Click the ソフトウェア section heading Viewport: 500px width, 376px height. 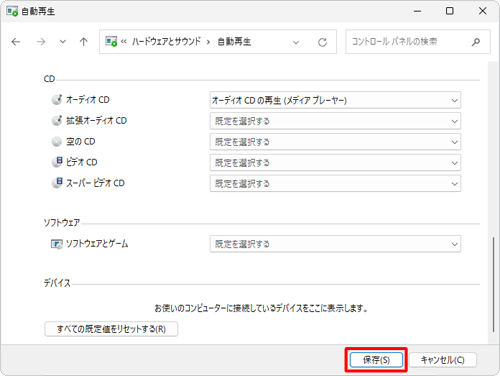point(62,222)
